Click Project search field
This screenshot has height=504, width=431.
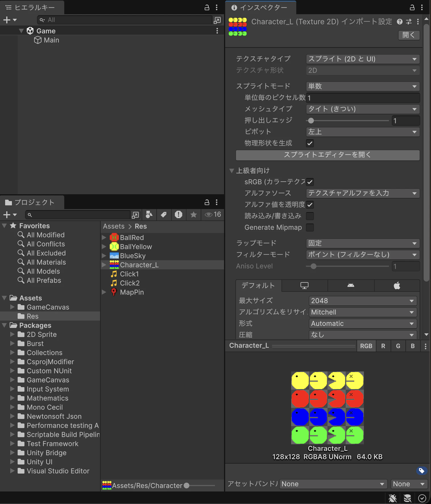click(78, 215)
